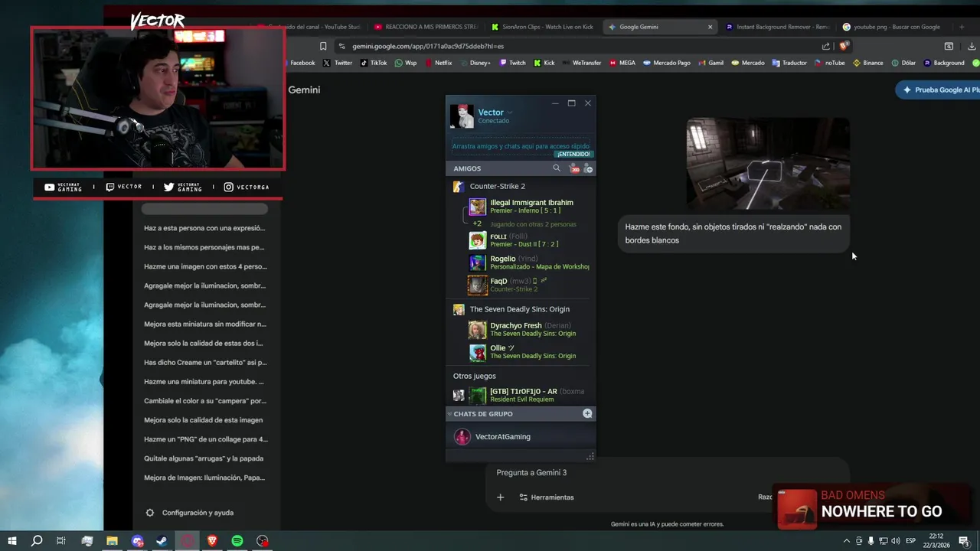Collapse the Counter-Strike 2 friends group
Screen dimensions: 980x551
click(x=497, y=186)
